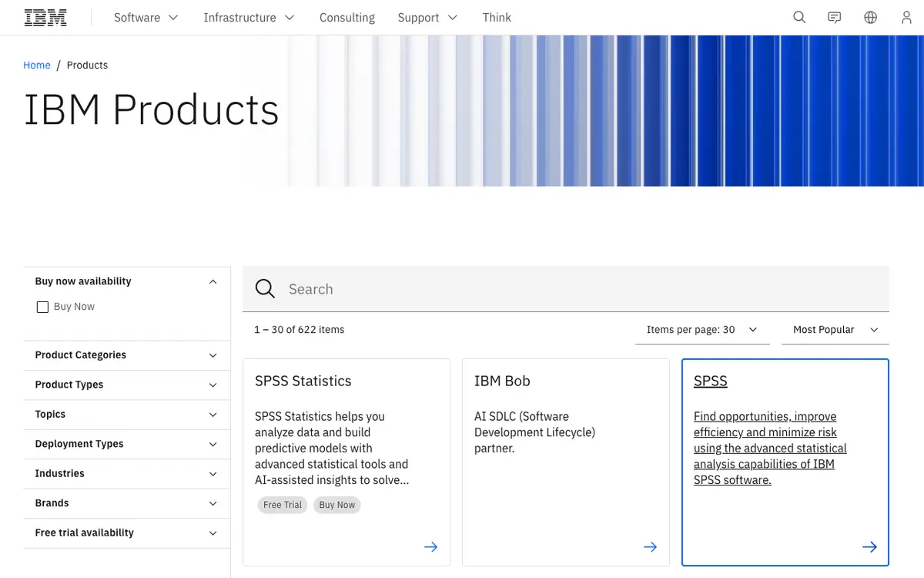Go to the Home breadcrumb link

[x=37, y=65]
